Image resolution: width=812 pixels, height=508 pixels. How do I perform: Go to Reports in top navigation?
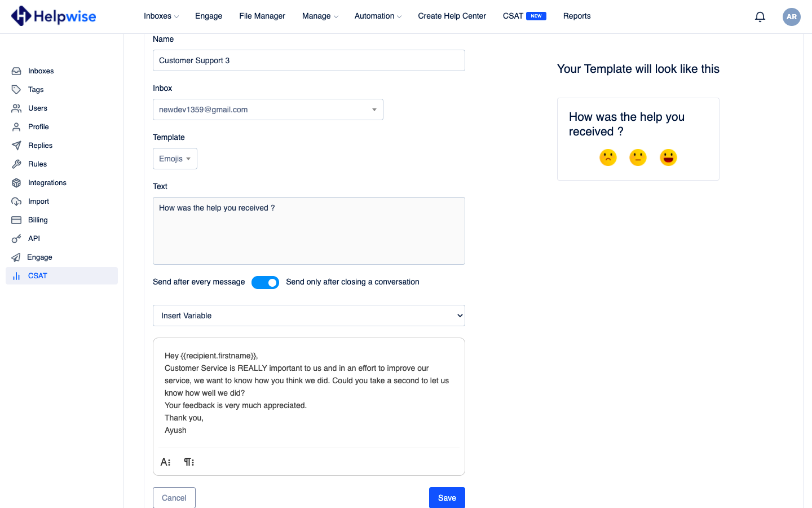coord(577,16)
